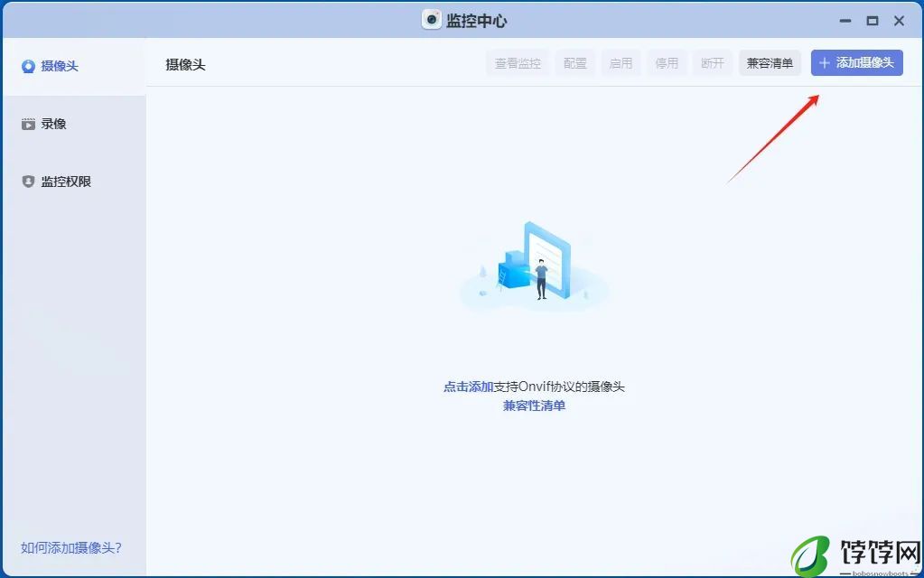Follow the 点击添加 link
Image resolution: width=924 pixels, height=578 pixels.
pyautogui.click(x=469, y=387)
